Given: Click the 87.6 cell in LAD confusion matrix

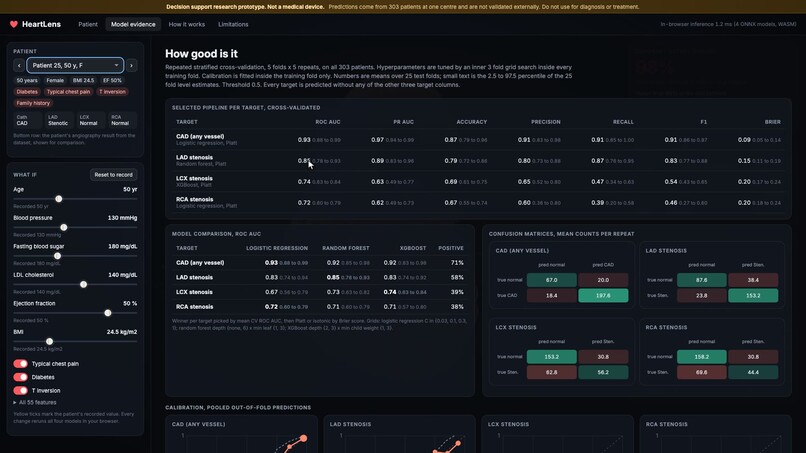Looking at the screenshot, I should point(702,280).
